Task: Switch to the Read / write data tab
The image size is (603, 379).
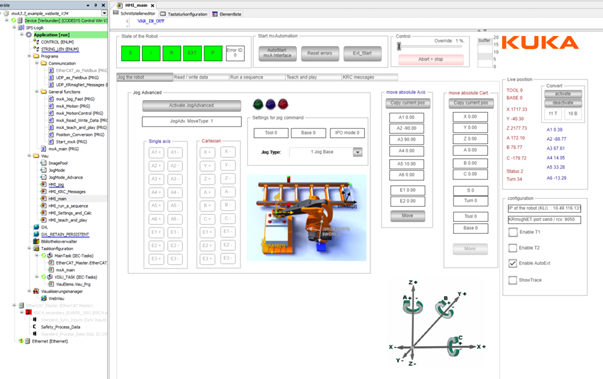Action: coord(201,77)
